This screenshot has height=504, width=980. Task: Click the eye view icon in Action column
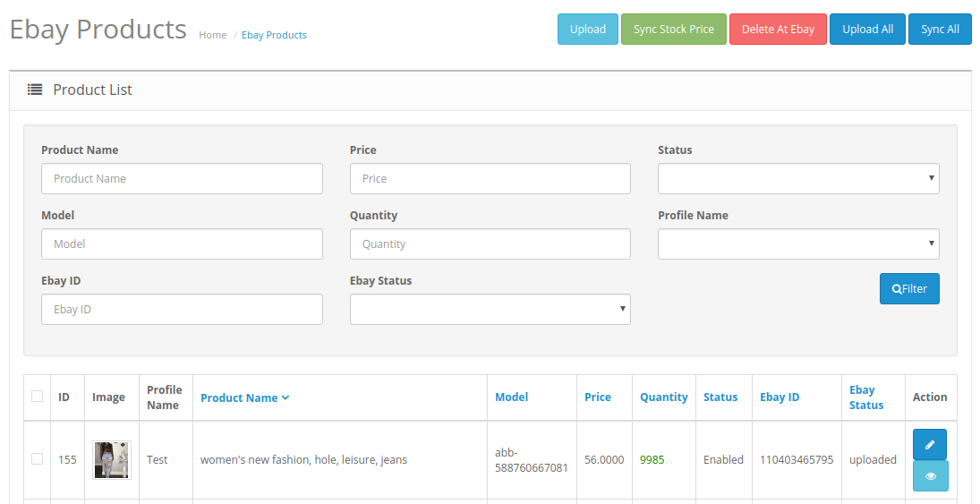pyautogui.click(x=929, y=476)
